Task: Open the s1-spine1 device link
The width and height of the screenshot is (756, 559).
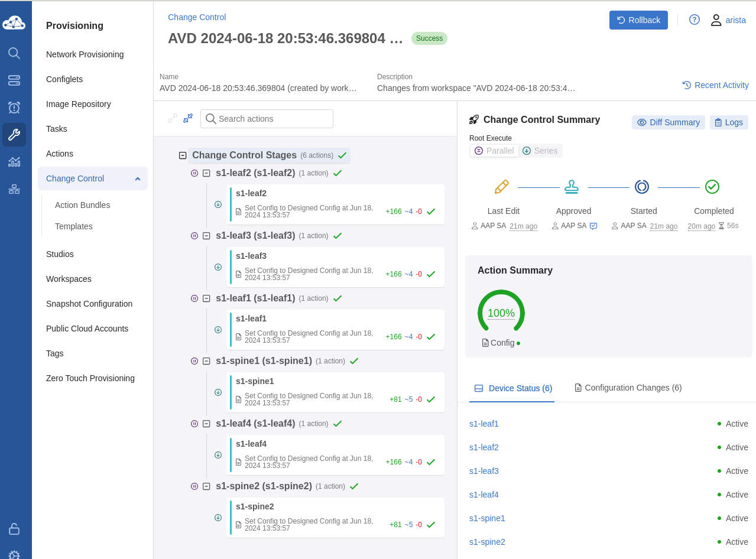Action: (487, 518)
